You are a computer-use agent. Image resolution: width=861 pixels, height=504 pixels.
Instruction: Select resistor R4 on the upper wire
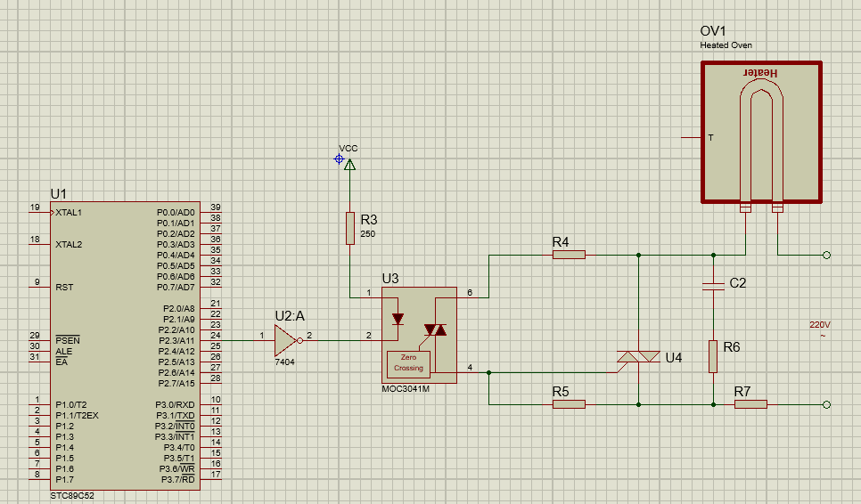(568, 255)
